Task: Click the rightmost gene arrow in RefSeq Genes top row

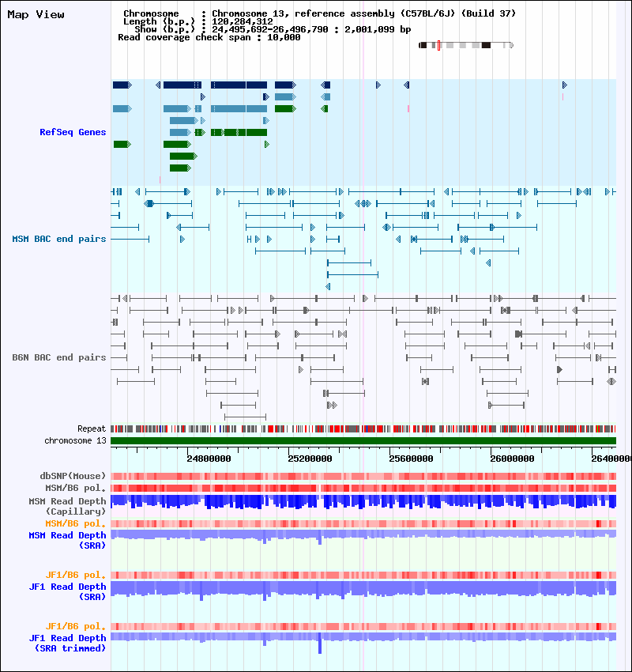Action: pos(564,85)
